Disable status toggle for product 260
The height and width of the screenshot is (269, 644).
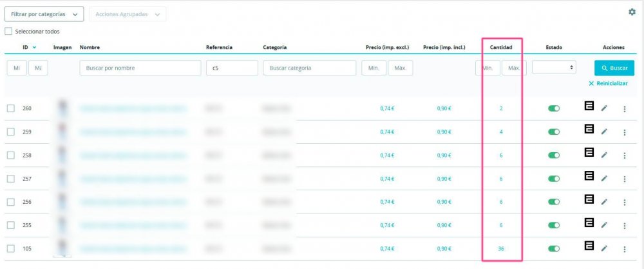click(x=554, y=108)
